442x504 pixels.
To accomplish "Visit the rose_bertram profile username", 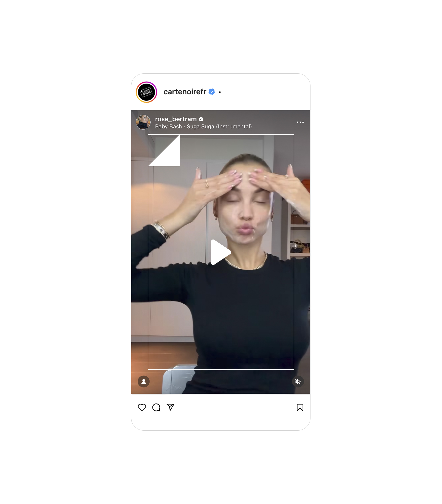I will pyautogui.click(x=176, y=119).
